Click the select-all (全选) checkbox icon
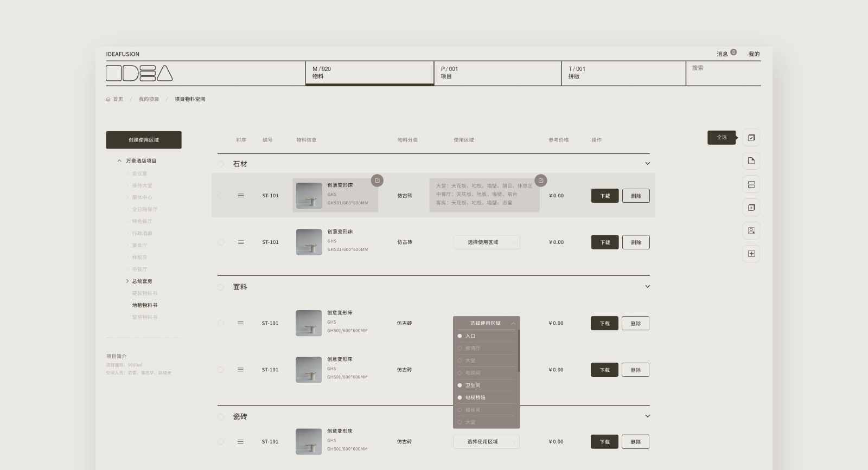The image size is (868, 470). pyautogui.click(x=751, y=138)
